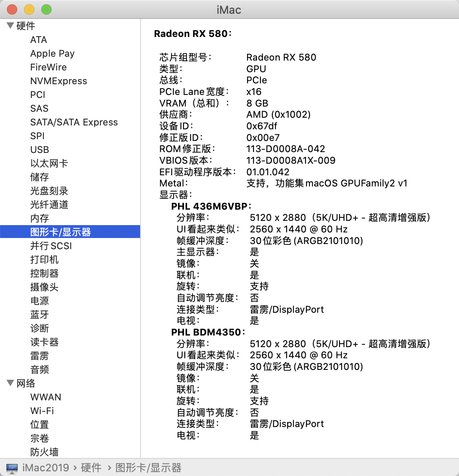This screenshot has height=476, width=459.
Task: Select 读卡器 in the sidebar
Action: tap(44, 342)
